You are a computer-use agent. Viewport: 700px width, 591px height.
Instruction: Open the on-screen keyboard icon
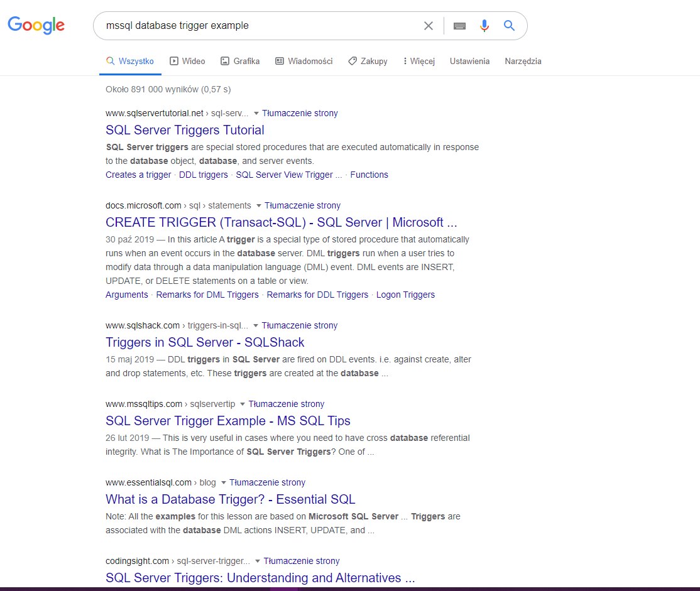[x=459, y=26]
